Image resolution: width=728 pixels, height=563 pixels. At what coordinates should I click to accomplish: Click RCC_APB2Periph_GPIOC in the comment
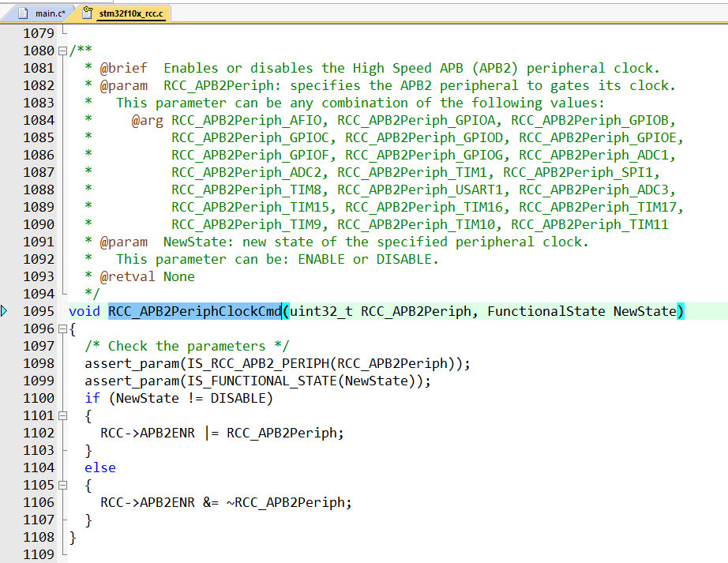pyautogui.click(x=250, y=138)
